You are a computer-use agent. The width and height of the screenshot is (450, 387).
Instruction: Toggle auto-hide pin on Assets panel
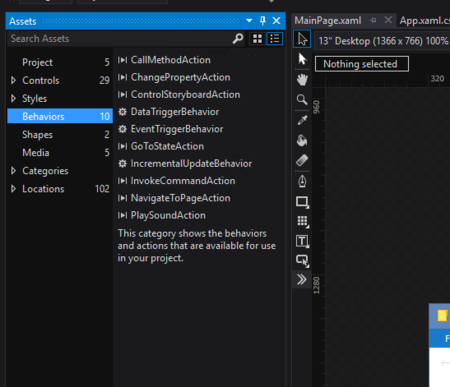tap(263, 21)
